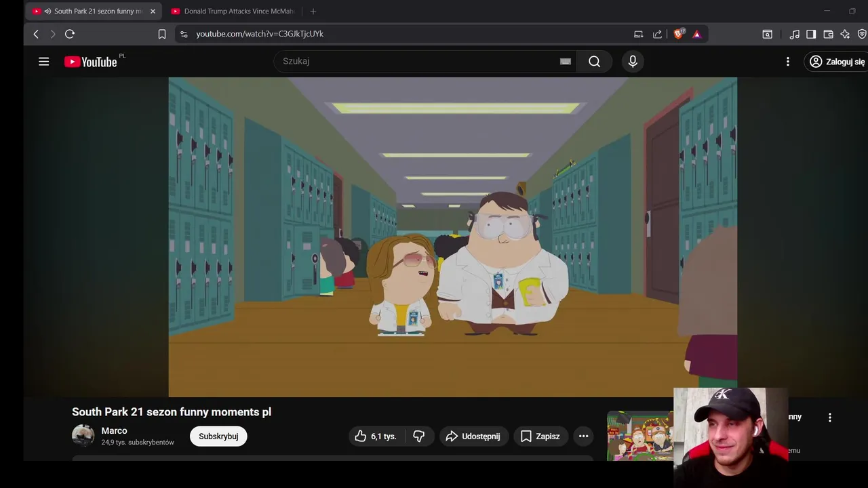868x488 pixels.
Task: Open site settings icon in address bar
Action: (184, 34)
